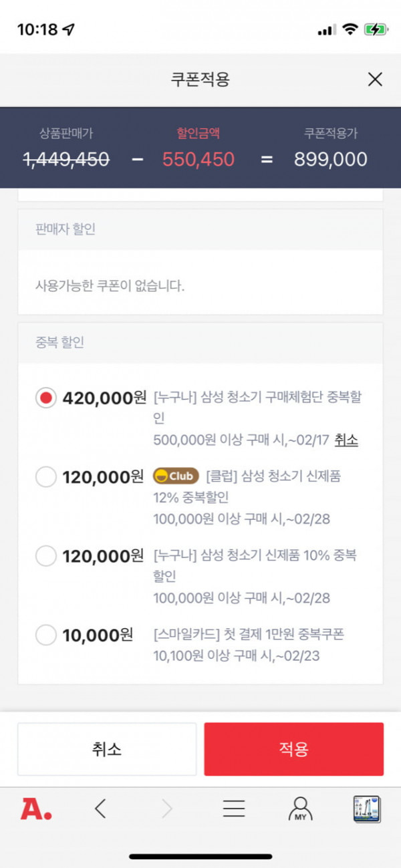The width and height of the screenshot is (401, 868).
Task: Select the 420,000원 구매체험단 coupon radio
Action: (46, 398)
